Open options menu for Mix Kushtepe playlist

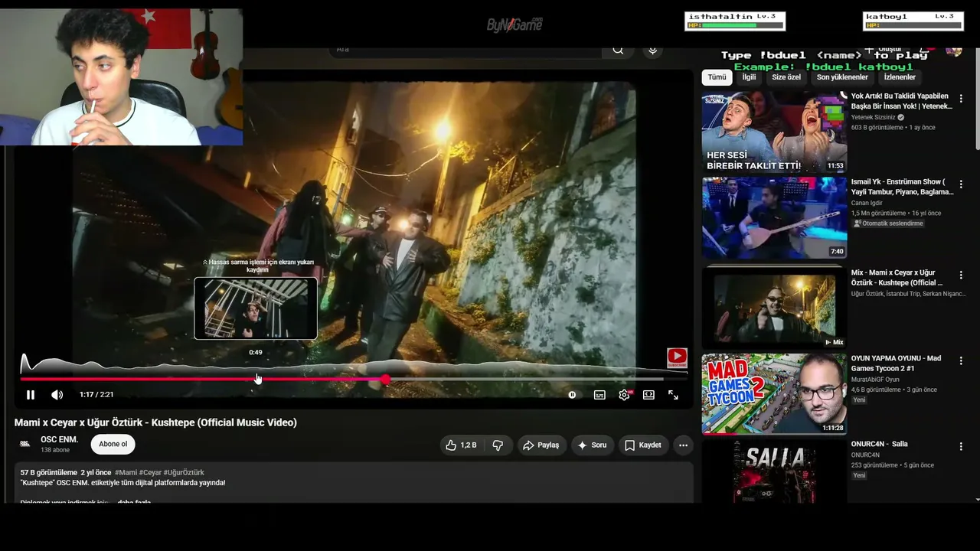[x=961, y=275]
